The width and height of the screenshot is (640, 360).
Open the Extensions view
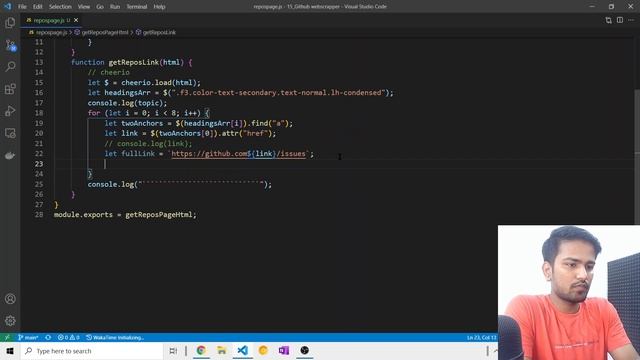(10, 89)
